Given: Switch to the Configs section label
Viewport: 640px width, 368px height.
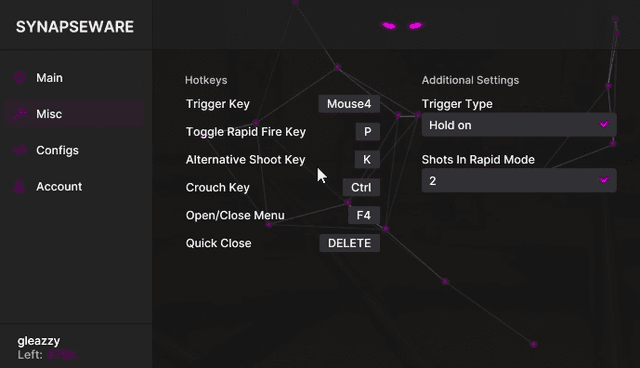Looking at the screenshot, I should click(57, 150).
